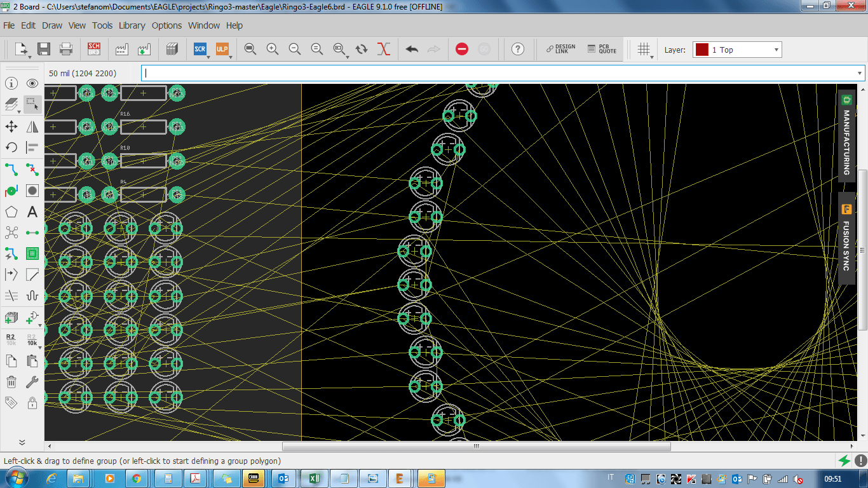Select the Group selection tool
This screenshot has width=868, height=488.
[32, 104]
